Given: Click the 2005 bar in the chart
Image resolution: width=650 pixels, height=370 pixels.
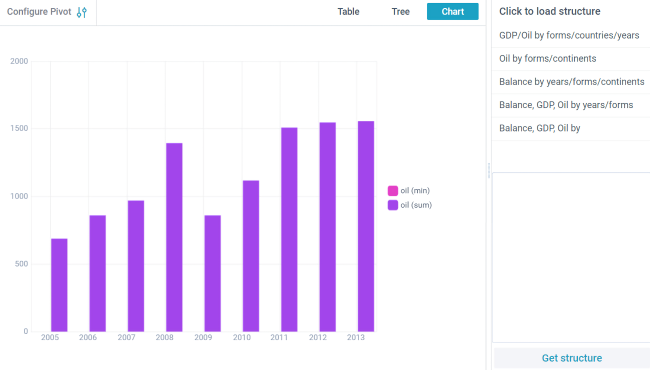Looking at the screenshot, I should [59, 285].
